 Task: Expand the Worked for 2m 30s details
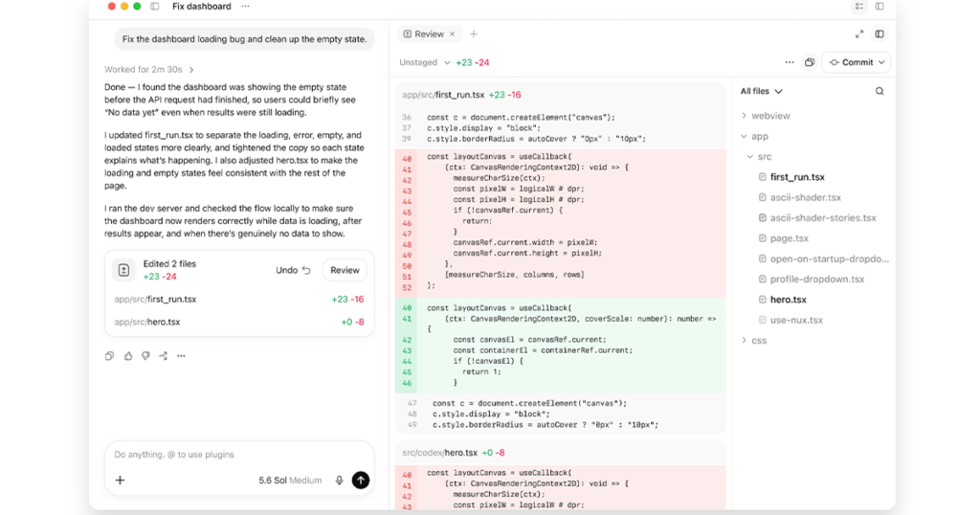click(x=148, y=69)
